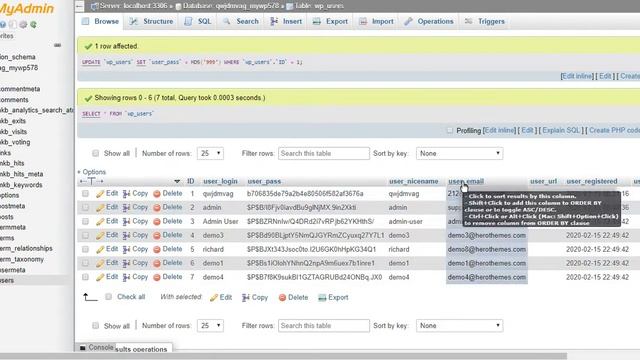Click Copy icon for demo4 row
Image resolution: width=640 pixels, height=360 pixels.
[x=127, y=277]
